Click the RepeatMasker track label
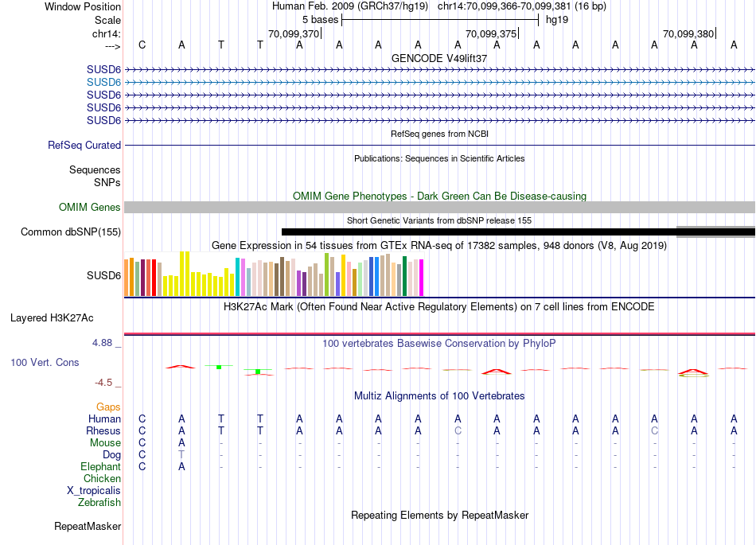This screenshot has width=756, height=545. click(88, 526)
